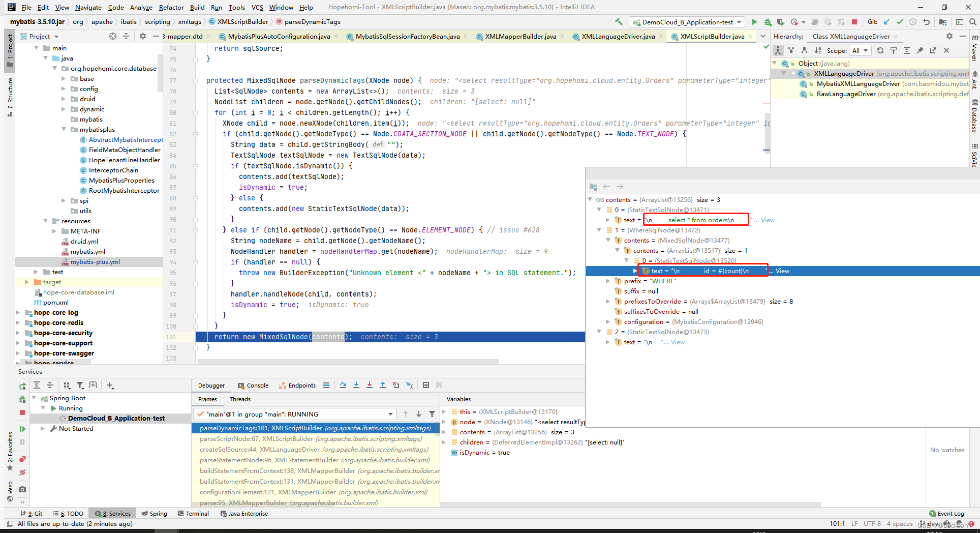
Task: Run with Coverage icon in main toolbar
Action: pos(781,22)
